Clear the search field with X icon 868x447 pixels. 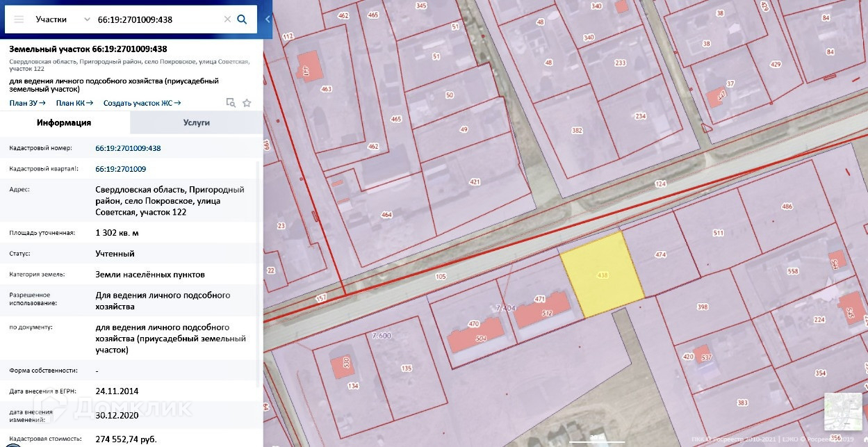coord(227,19)
